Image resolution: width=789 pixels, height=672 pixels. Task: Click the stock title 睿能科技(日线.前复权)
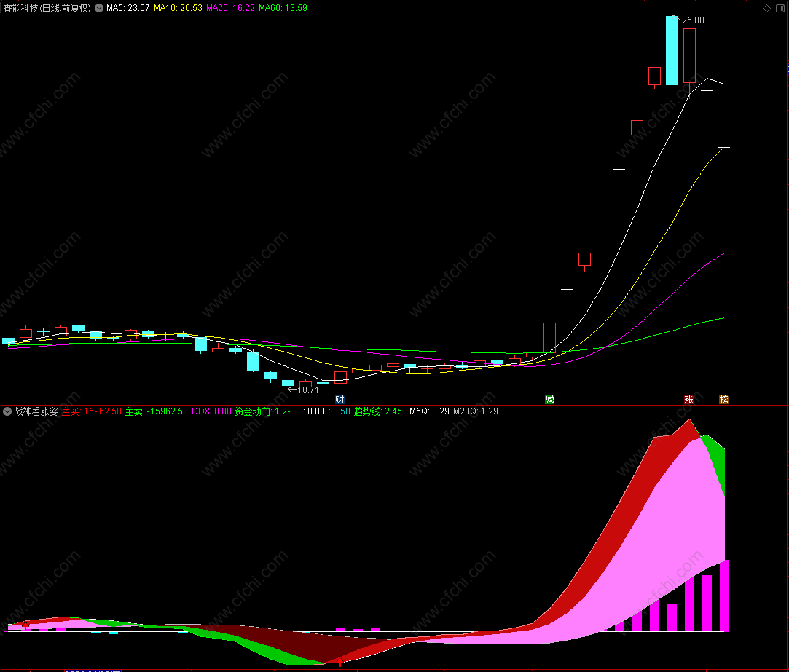[47, 8]
